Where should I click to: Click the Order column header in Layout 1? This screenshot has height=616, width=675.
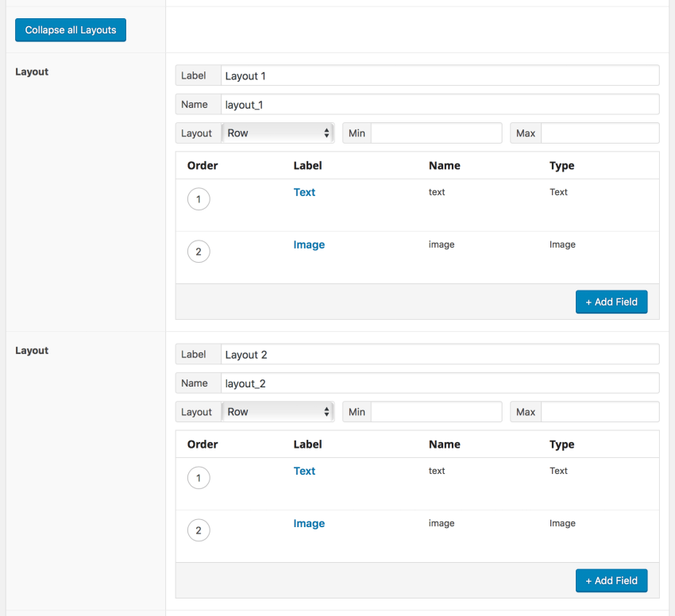click(202, 166)
